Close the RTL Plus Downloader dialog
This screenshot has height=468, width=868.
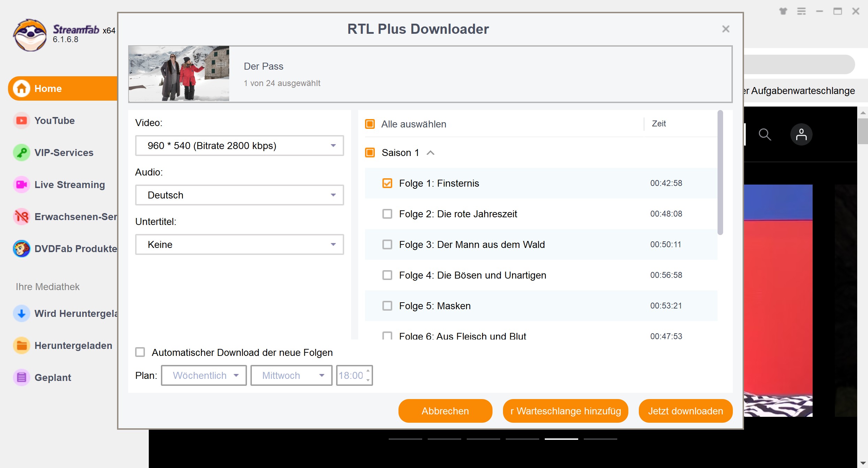coord(726,29)
